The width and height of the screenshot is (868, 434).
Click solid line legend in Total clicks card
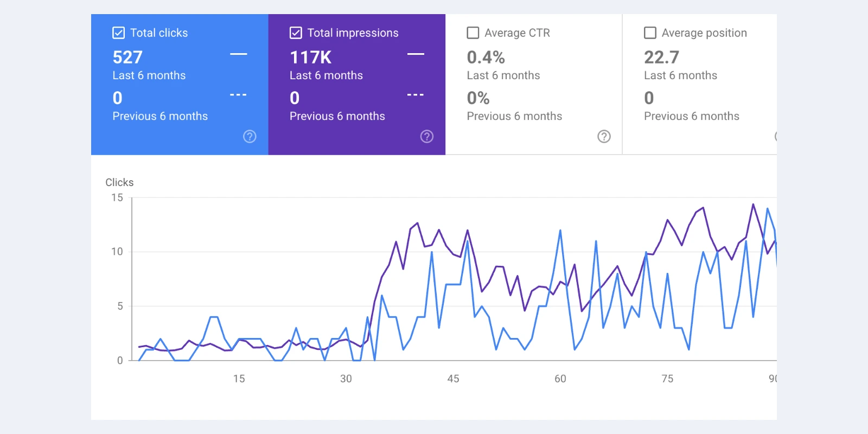239,54
